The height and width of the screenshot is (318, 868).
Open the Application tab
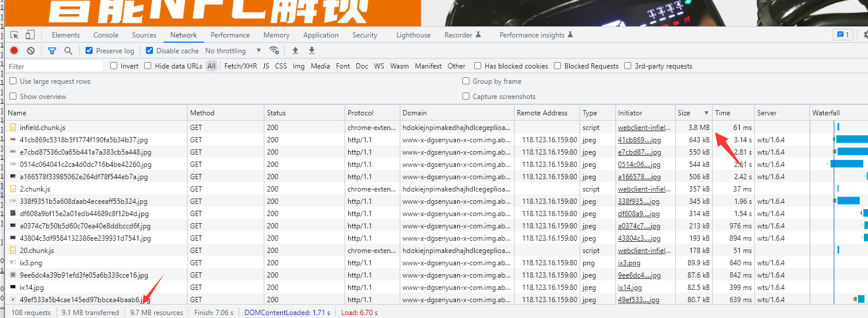(321, 35)
